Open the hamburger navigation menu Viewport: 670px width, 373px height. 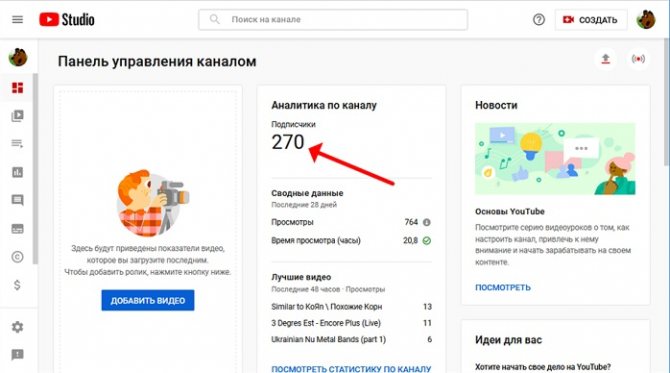coord(18,20)
